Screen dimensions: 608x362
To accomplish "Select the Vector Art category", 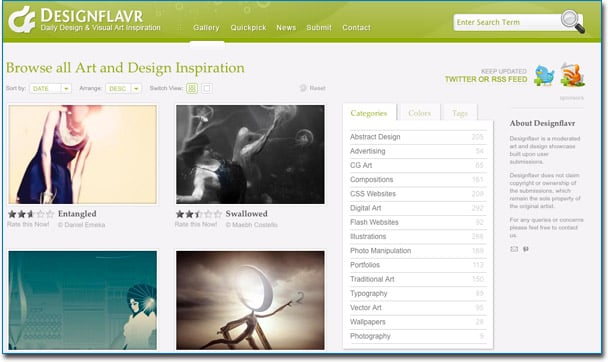I will [417, 308].
